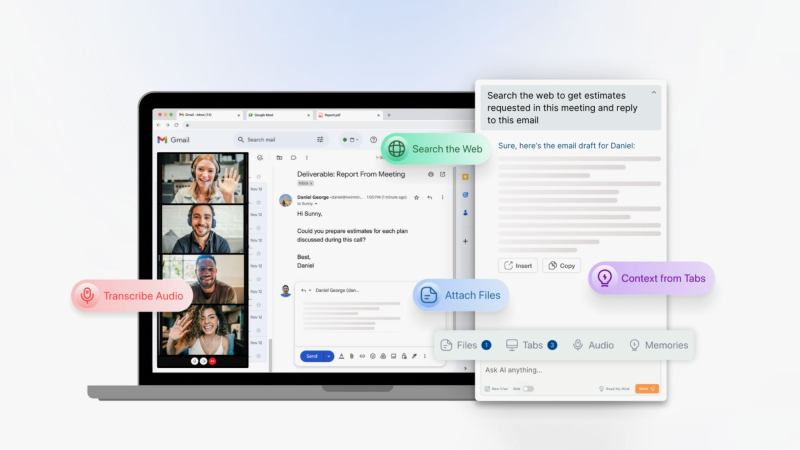This screenshot has height=450, width=800.
Task: Send the reply email
Action: pos(312,356)
